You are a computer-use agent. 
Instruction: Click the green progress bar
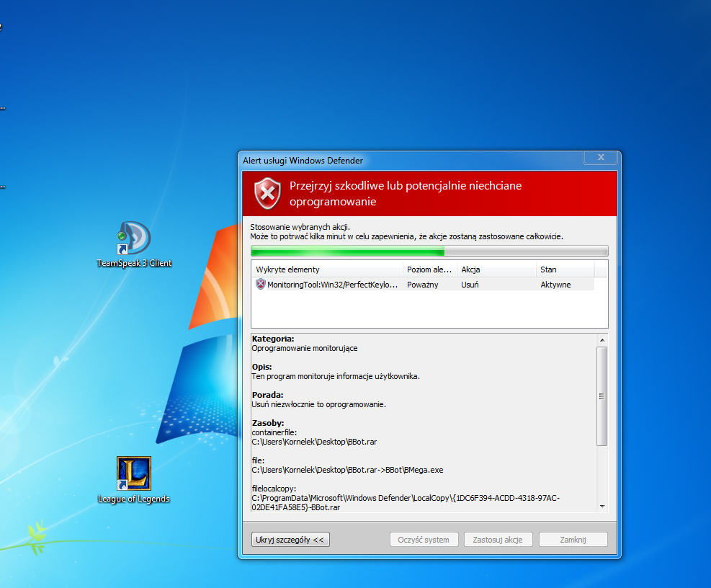tap(429, 251)
